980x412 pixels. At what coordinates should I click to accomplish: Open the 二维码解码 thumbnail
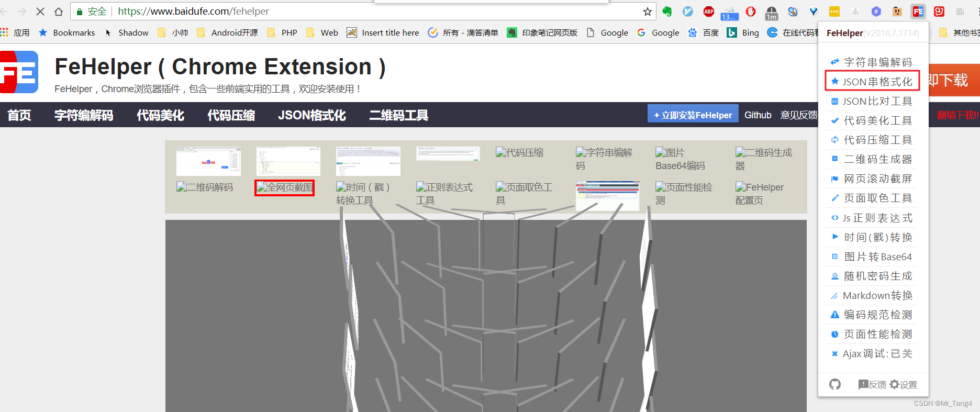(x=205, y=187)
